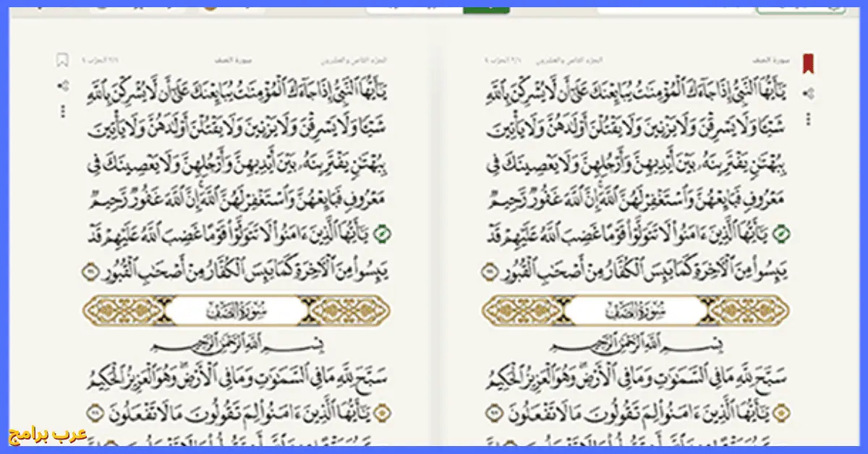The width and height of the screenshot is (868, 454).
Task: Select the green verse marker on the left page
Action: (383, 234)
